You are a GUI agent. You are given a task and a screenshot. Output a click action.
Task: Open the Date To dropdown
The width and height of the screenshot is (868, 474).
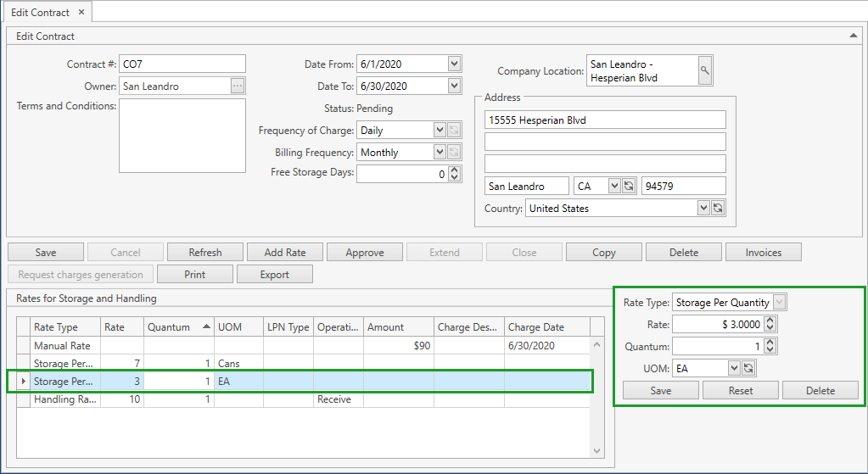click(x=454, y=86)
